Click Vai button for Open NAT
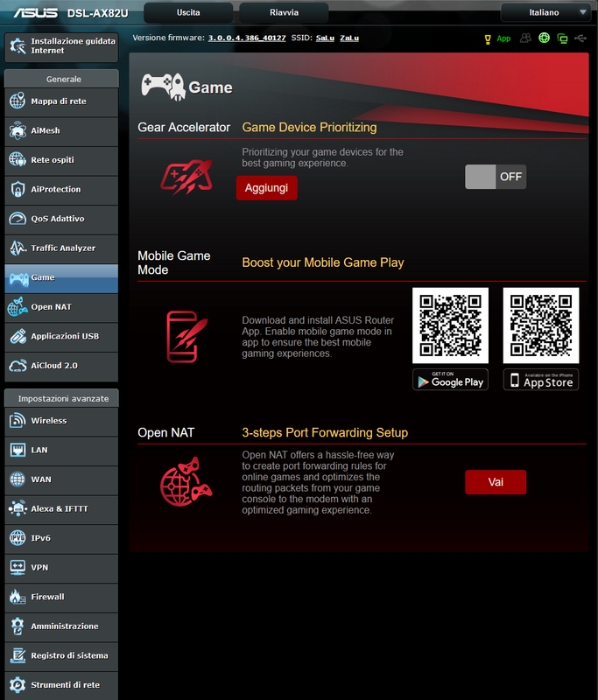This screenshot has width=598, height=700. pos(496,482)
